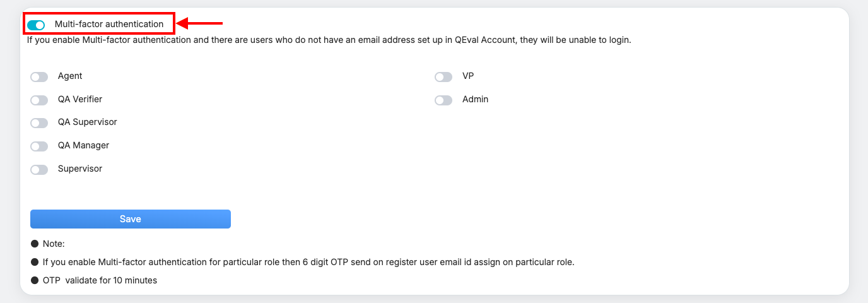Screen dimensions: 868x303
Task: Click the "Supervisor" role label text
Action: [x=80, y=169]
